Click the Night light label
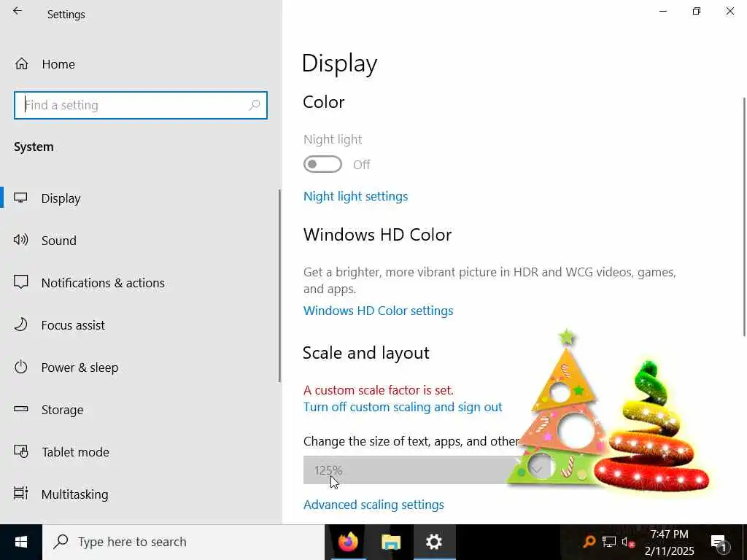 (x=333, y=139)
